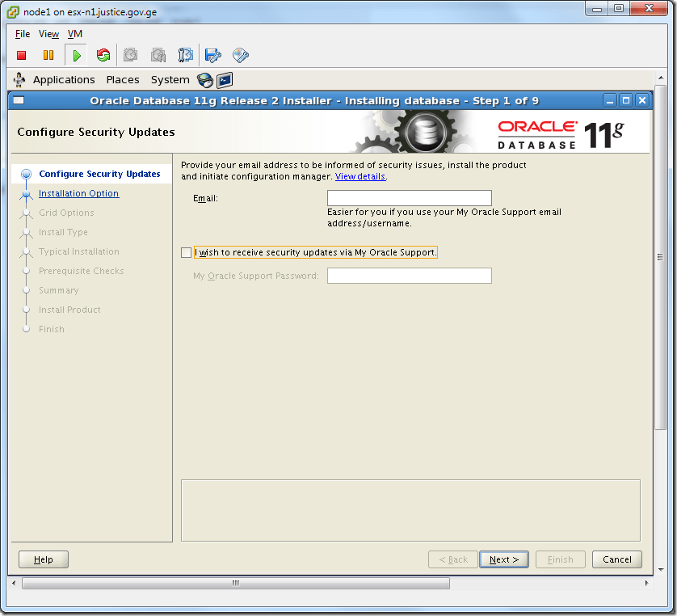This screenshot has width=677, height=616.
Task: Open the web browser icon in GNOME panel
Action: [205, 80]
